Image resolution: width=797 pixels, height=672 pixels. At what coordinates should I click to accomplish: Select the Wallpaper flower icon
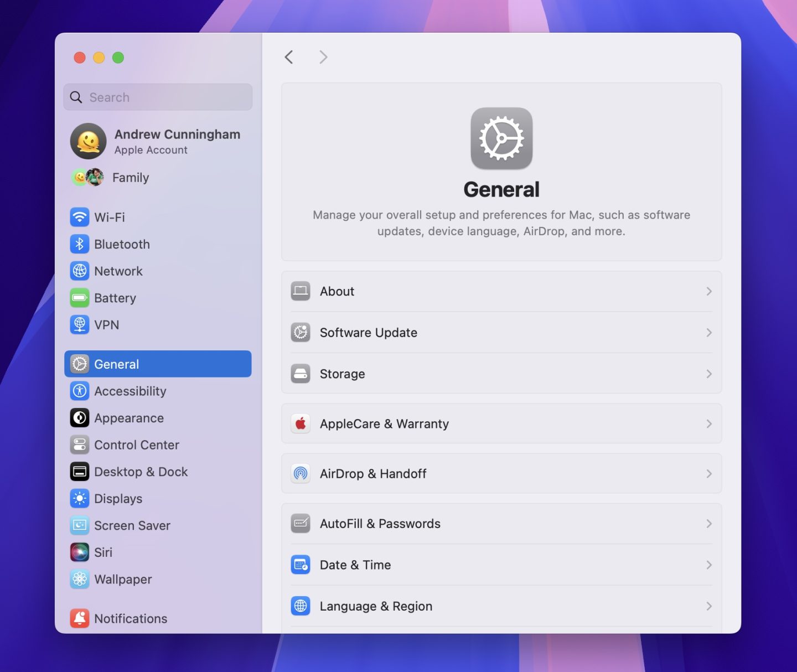80,579
